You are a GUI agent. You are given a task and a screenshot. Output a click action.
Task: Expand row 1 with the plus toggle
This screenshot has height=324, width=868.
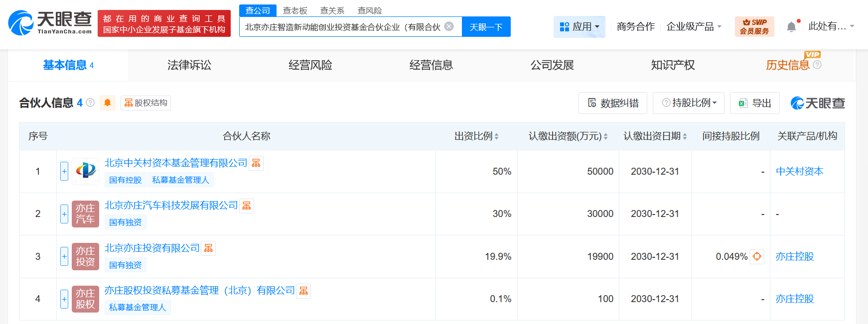64,171
